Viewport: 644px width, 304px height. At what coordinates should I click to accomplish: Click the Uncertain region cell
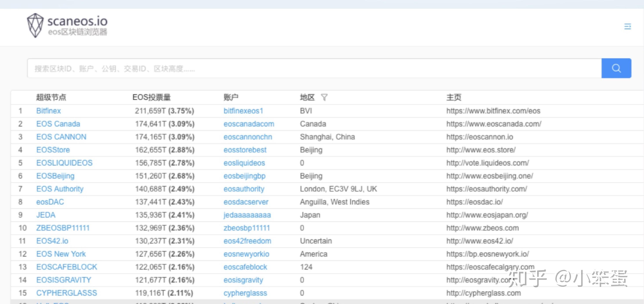(x=316, y=241)
